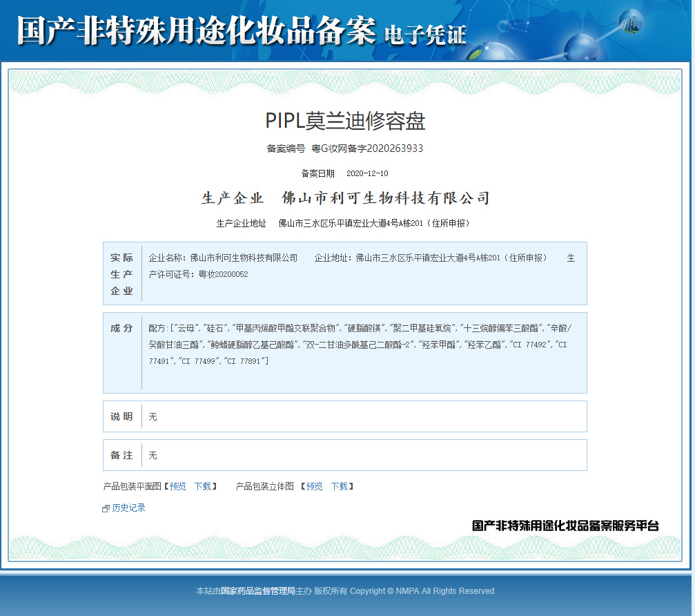
Task: Click the ingredient 聚二甲基硅氧烷
Action: [422, 328]
